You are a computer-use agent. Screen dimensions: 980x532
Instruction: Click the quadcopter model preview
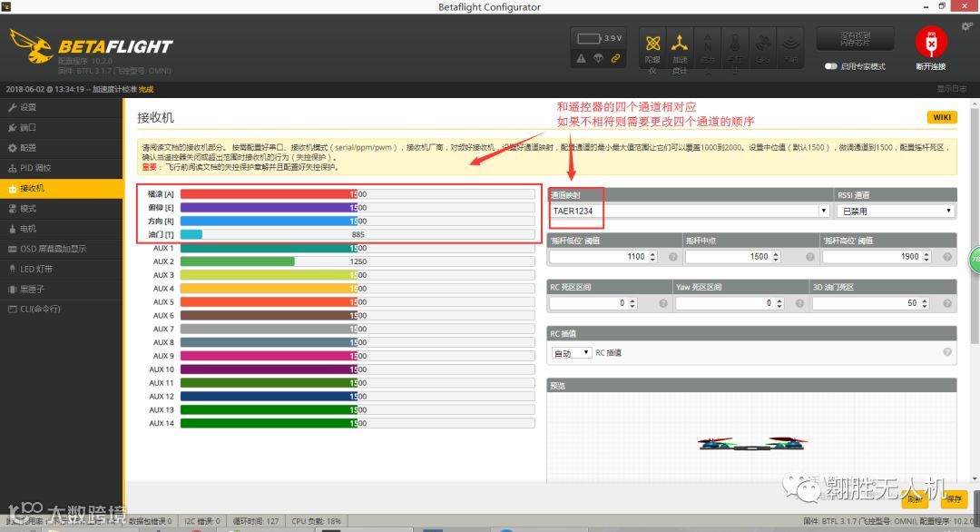[752, 443]
